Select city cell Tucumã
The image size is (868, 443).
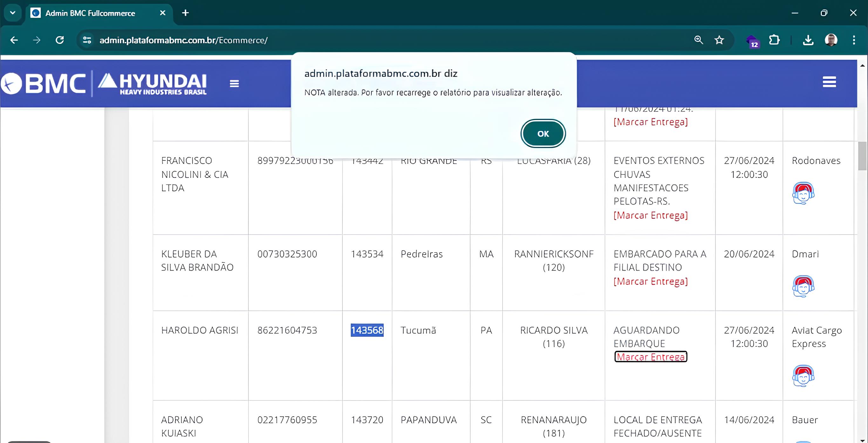tap(418, 330)
